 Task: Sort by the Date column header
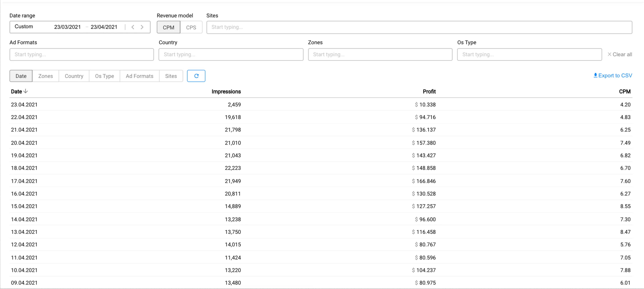pos(16,92)
